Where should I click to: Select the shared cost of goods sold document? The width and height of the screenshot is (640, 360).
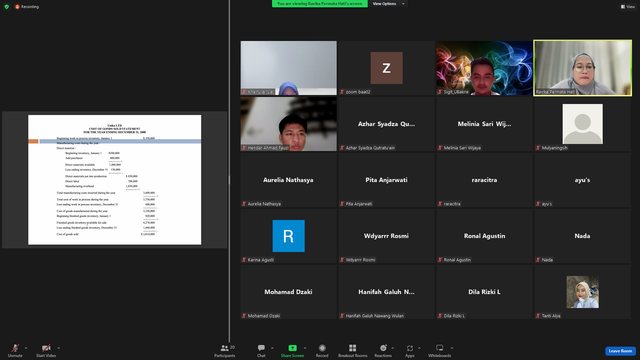(115, 180)
